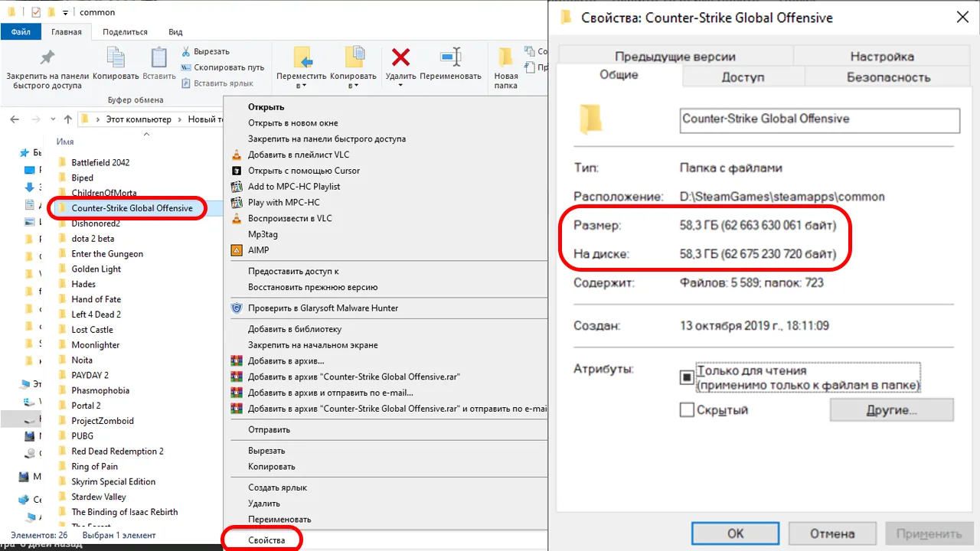Click the MPC-HC icon beside Play with MPC-HC
This screenshot has height=551, width=980.
237,203
